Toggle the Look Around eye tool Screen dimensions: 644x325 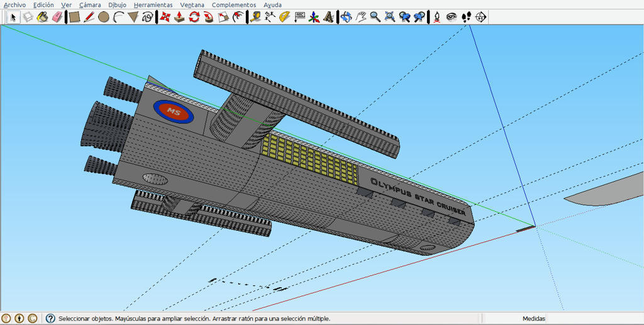click(x=452, y=17)
